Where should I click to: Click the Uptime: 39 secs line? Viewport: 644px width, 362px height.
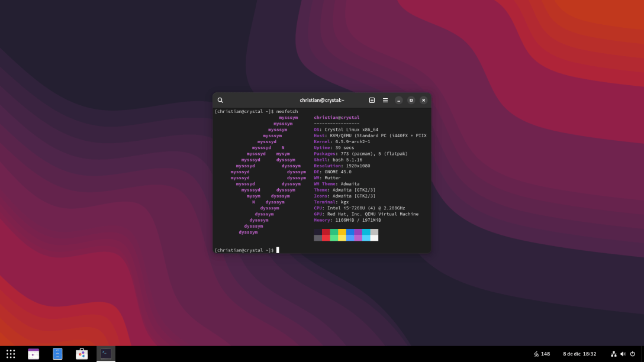tap(334, 148)
